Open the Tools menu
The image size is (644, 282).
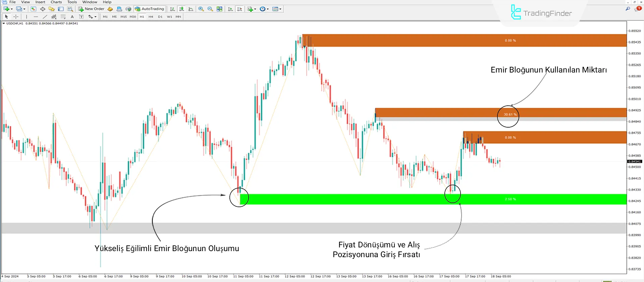[72, 2]
